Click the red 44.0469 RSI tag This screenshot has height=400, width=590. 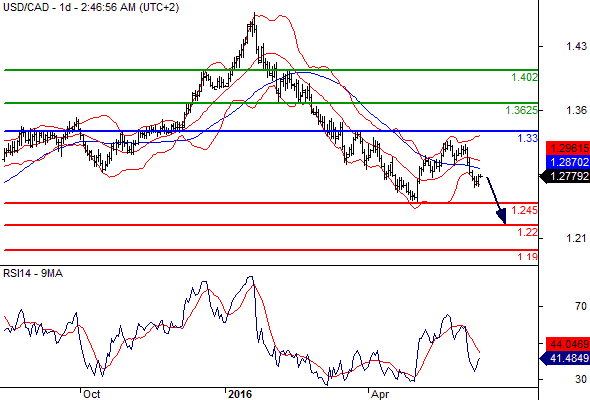(x=568, y=344)
